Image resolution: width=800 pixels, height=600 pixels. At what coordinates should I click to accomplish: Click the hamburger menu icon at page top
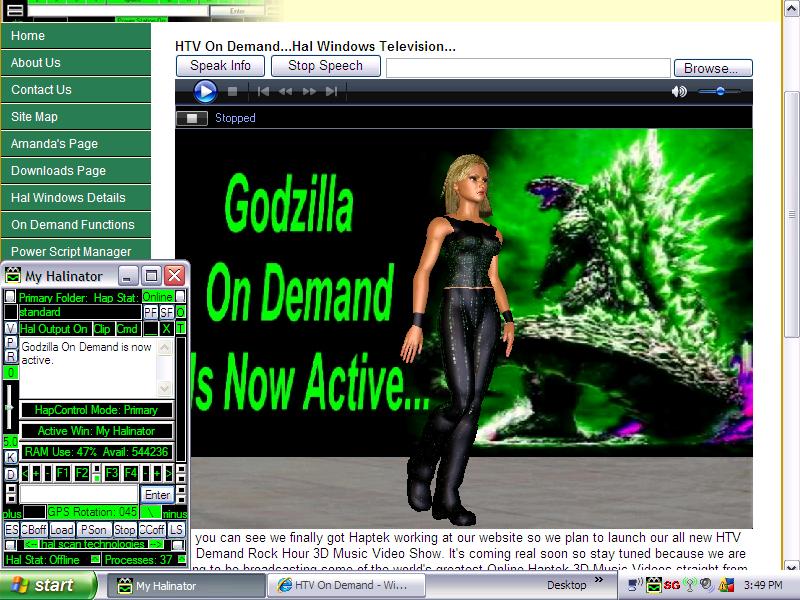coord(15,10)
